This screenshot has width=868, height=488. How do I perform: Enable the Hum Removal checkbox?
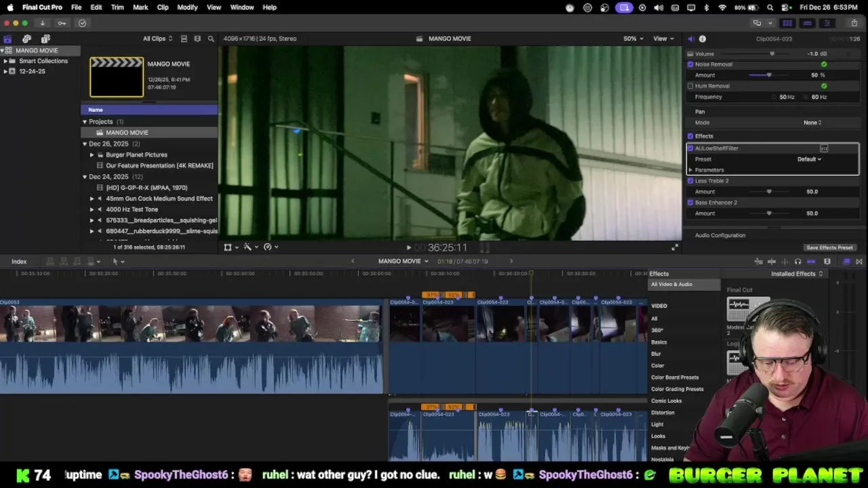[690, 86]
